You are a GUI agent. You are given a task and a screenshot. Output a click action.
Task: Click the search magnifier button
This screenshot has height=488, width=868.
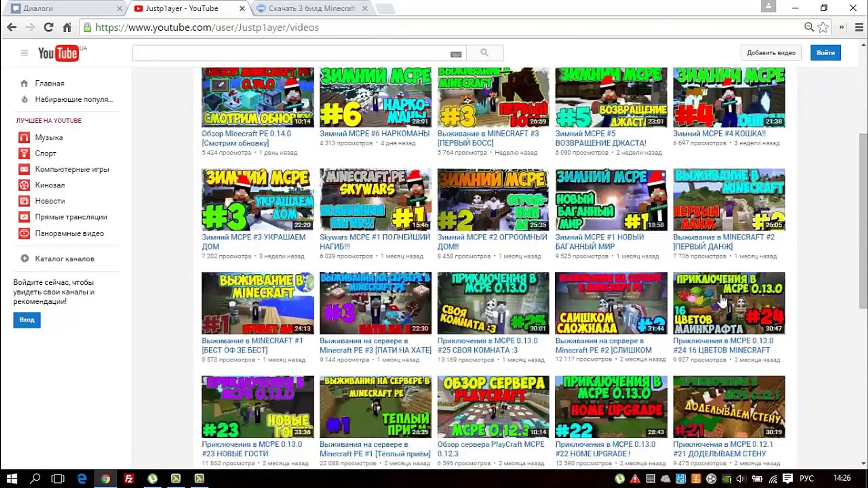485,53
